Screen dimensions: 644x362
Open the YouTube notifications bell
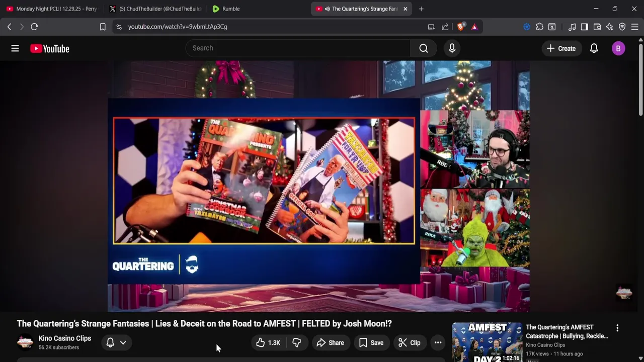(594, 48)
